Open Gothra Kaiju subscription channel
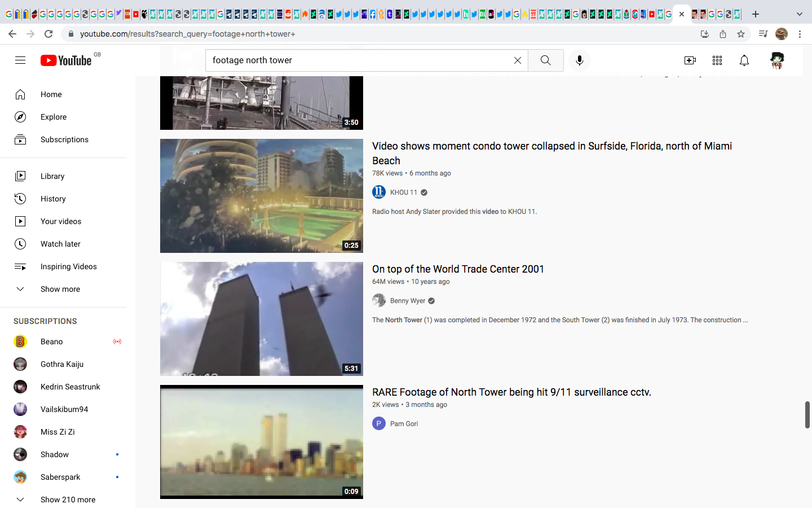This screenshot has width=812, height=508. click(63, 364)
